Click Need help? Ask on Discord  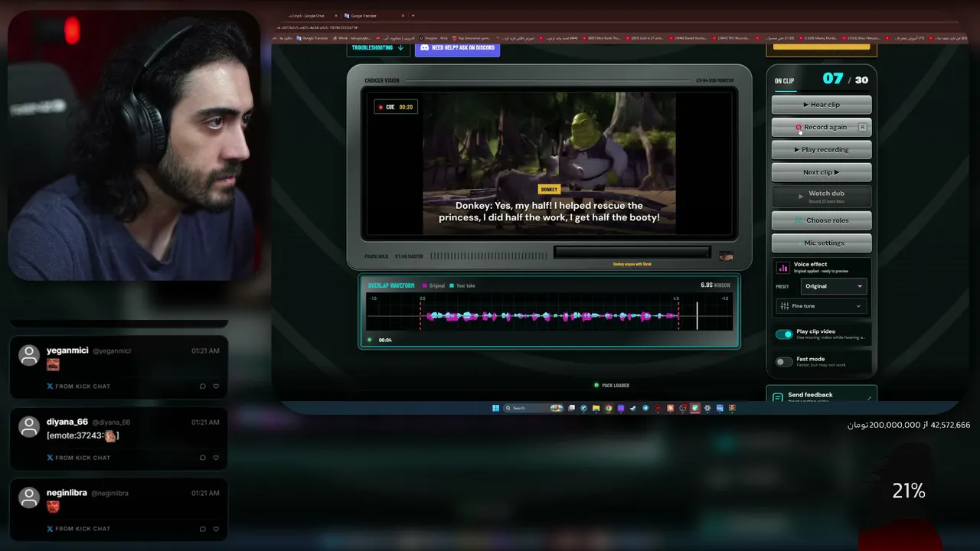pos(457,47)
